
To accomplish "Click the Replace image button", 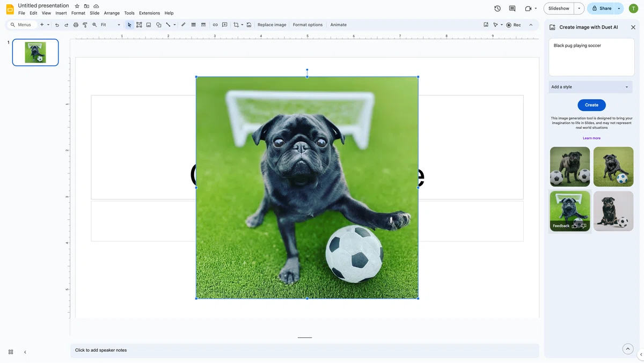I will 272,25.
